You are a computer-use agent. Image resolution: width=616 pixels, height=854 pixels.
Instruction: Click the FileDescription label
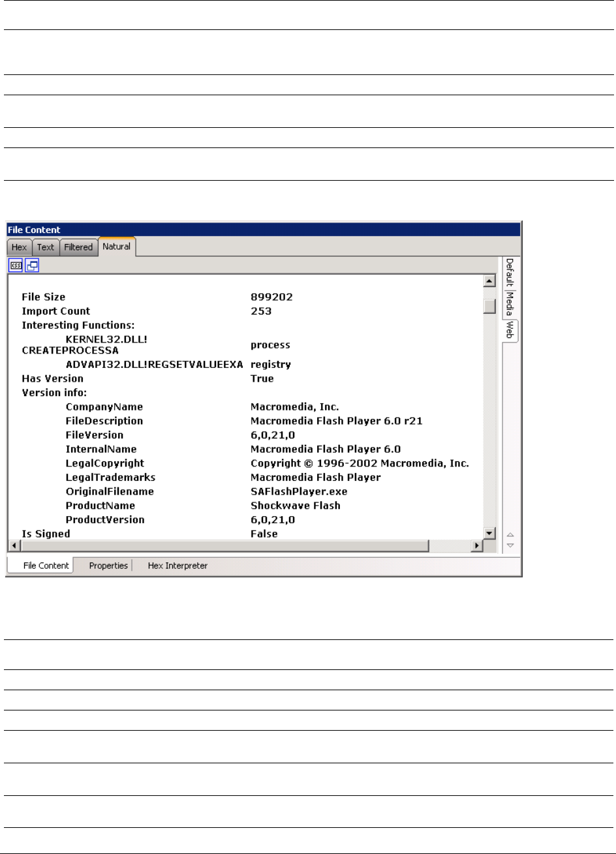pyautogui.click(x=104, y=421)
